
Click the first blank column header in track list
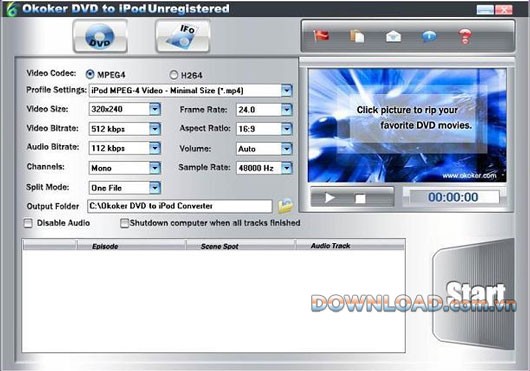[50, 246]
